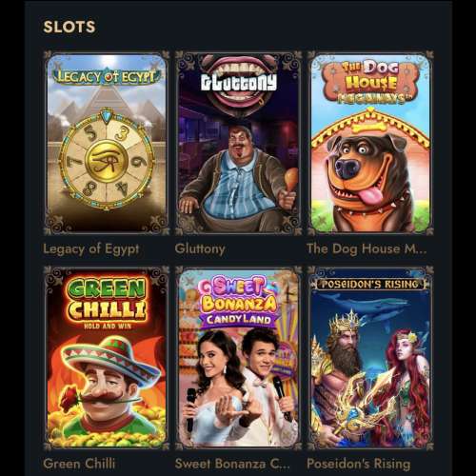Image resolution: width=476 pixels, height=476 pixels.
Task: Select the SLOTS section heading
Action: (x=69, y=27)
